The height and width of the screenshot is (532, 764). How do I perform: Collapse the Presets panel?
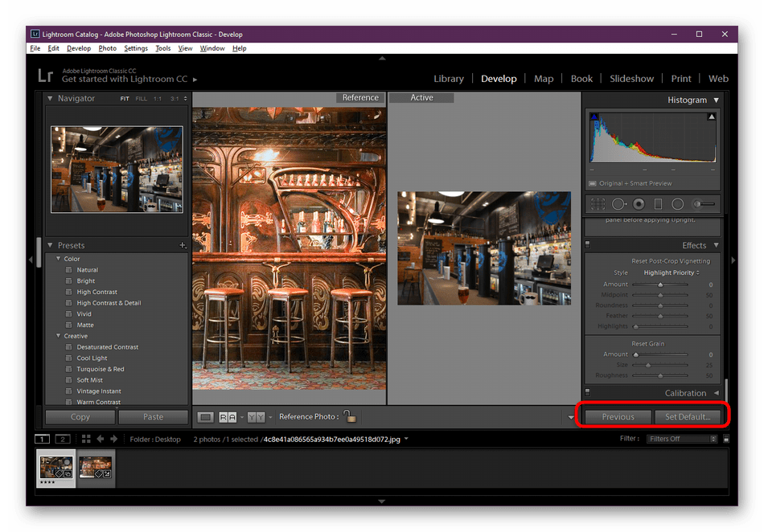tap(50, 245)
